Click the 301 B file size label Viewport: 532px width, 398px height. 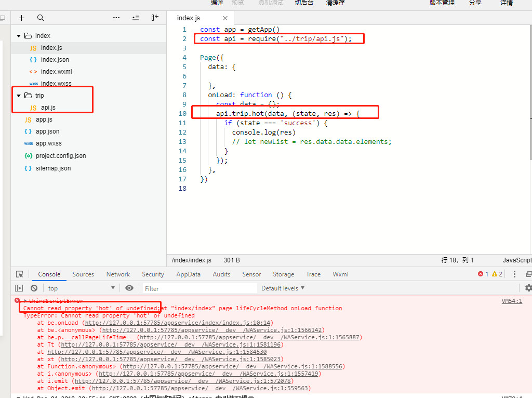(232, 260)
